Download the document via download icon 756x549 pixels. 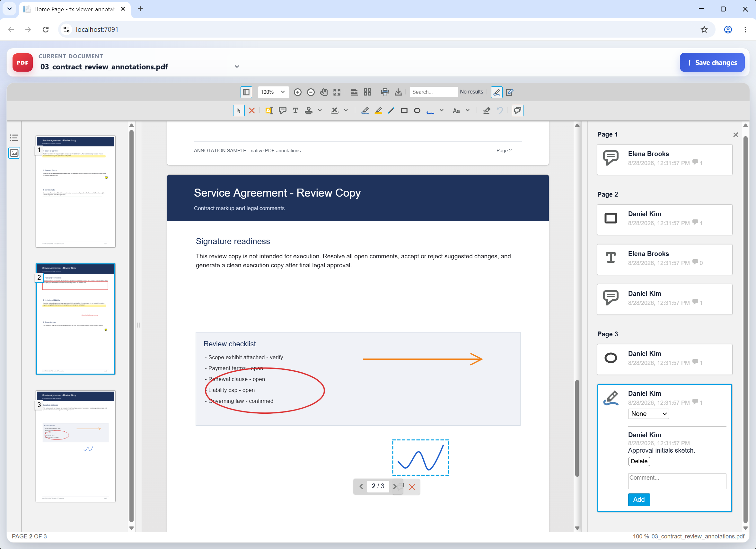398,92
